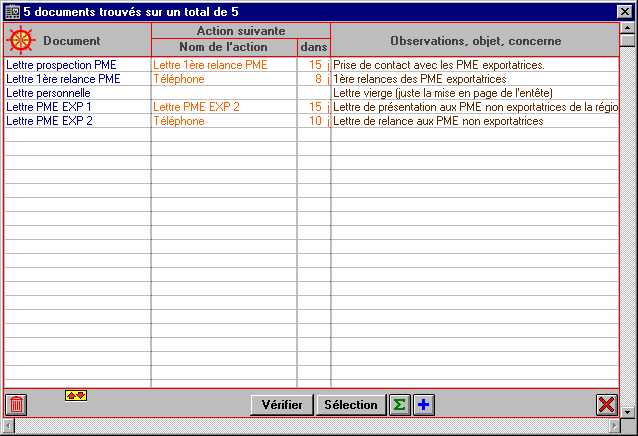Screen dimensions: 638x436
Task: Click observation Prise de contact avec les PME
Action: click(439, 65)
